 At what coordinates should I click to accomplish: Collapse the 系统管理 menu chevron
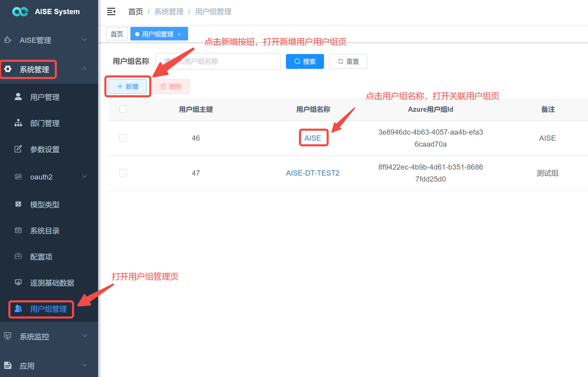click(85, 69)
